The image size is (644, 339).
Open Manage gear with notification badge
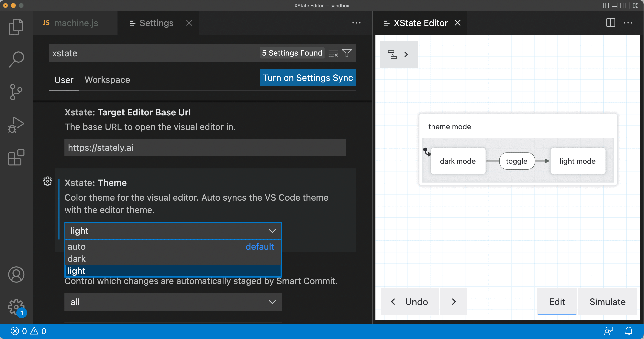[x=16, y=308]
